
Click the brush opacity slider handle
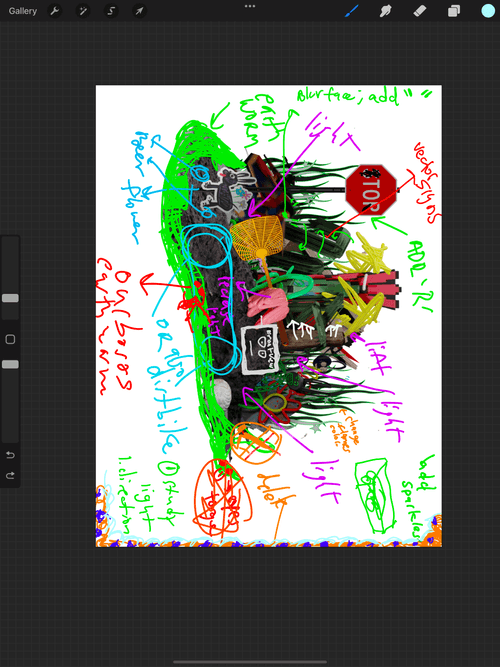pyautogui.click(x=10, y=364)
